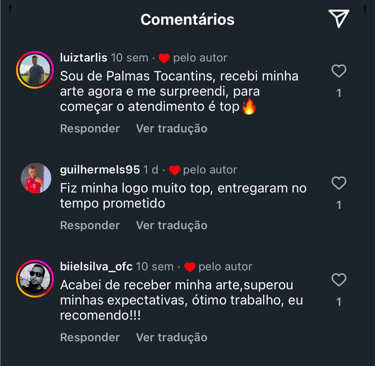Image resolution: width=375 pixels, height=366 pixels.
Task: Like luiztarlis's comment with the heart icon
Action: 339,71
